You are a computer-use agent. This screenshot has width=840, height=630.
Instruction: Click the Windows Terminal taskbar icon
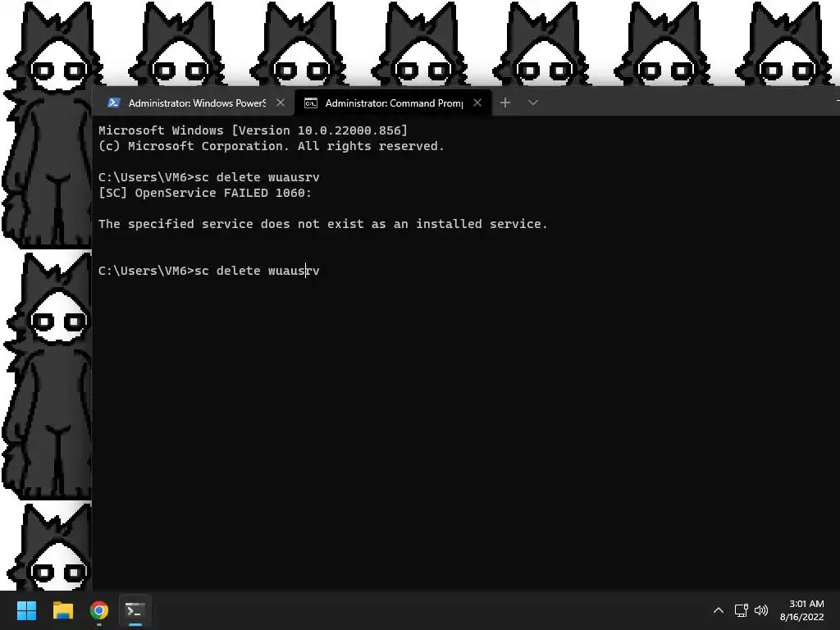[x=135, y=610]
